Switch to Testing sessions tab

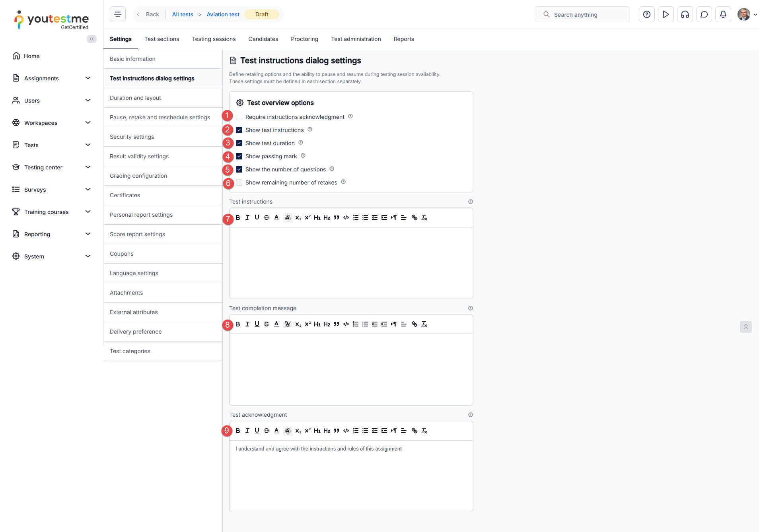[x=214, y=39]
